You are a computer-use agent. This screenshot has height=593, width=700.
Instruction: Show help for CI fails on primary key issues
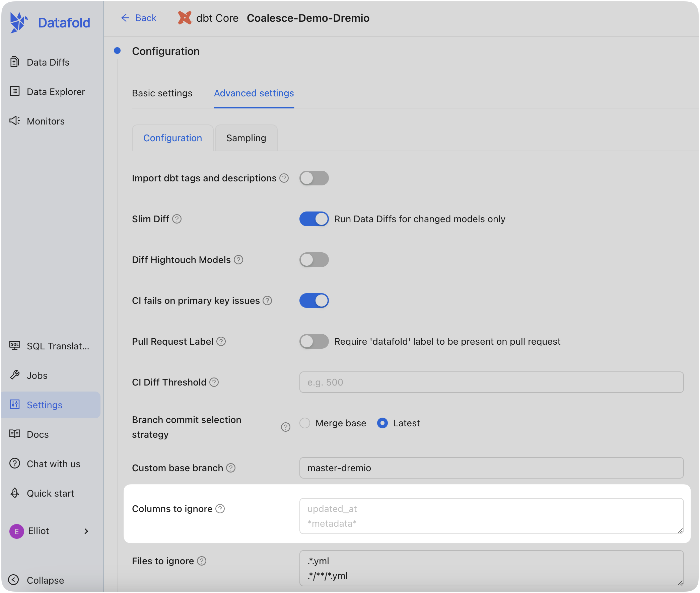[x=267, y=301]
